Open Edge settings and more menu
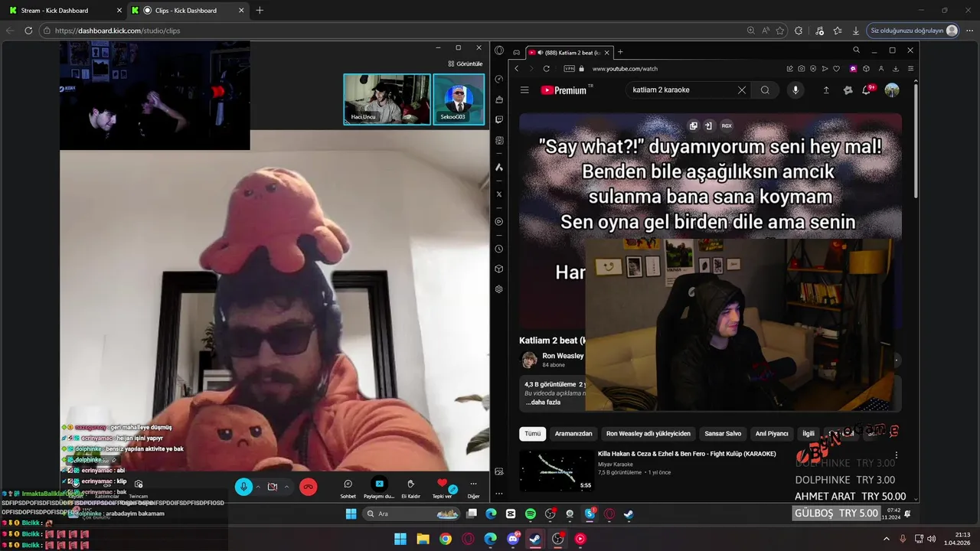Viewport: 980px width, 551px height. click(x=968, y=31)
